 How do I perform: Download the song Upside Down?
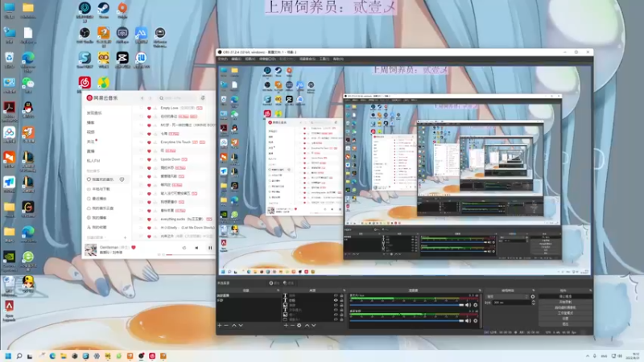click(155, 159)
